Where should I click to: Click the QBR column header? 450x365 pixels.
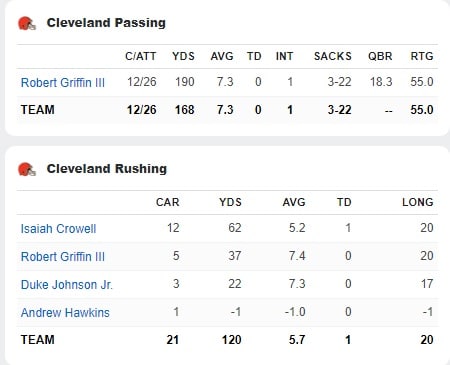click(x=380, y=56)
